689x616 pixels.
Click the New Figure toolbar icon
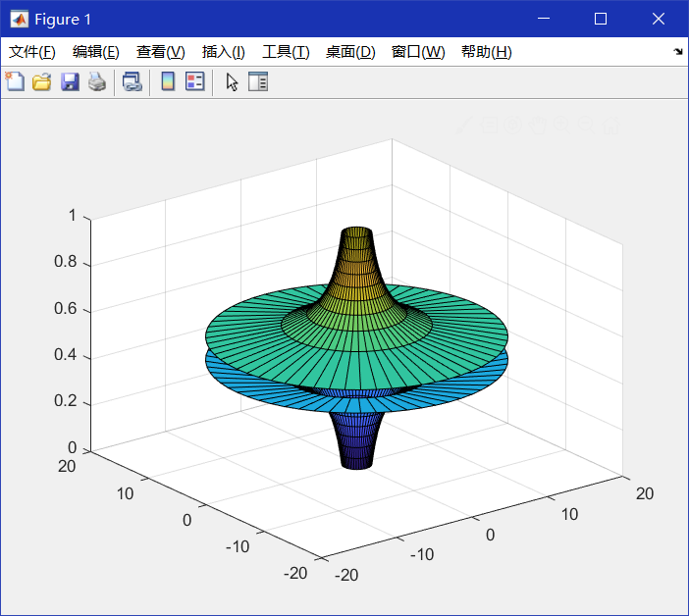coord(15,81)
